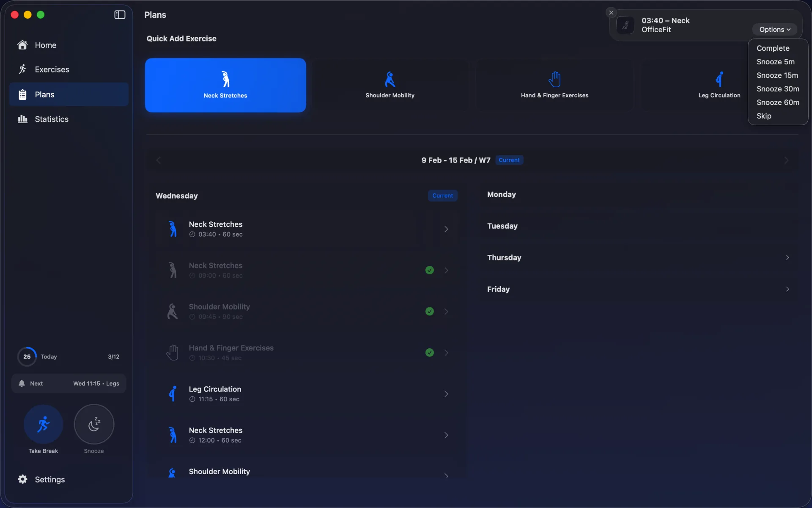Mark the 09:00 Neck Stretches as incomplete
The width and height of the screenshot is (812, 508).
(x=430, y=270)
